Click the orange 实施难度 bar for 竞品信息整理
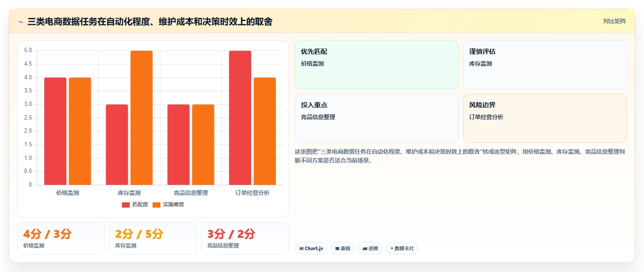 203,145
